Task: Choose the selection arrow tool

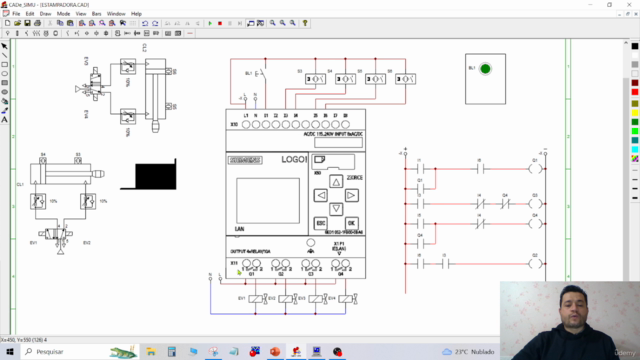Action: coord(4,46)
